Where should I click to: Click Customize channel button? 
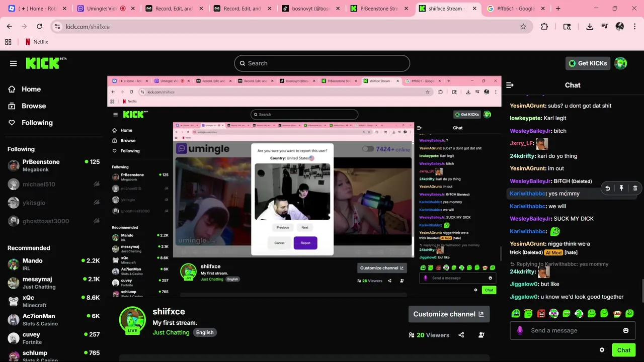[x=449, y=314]
